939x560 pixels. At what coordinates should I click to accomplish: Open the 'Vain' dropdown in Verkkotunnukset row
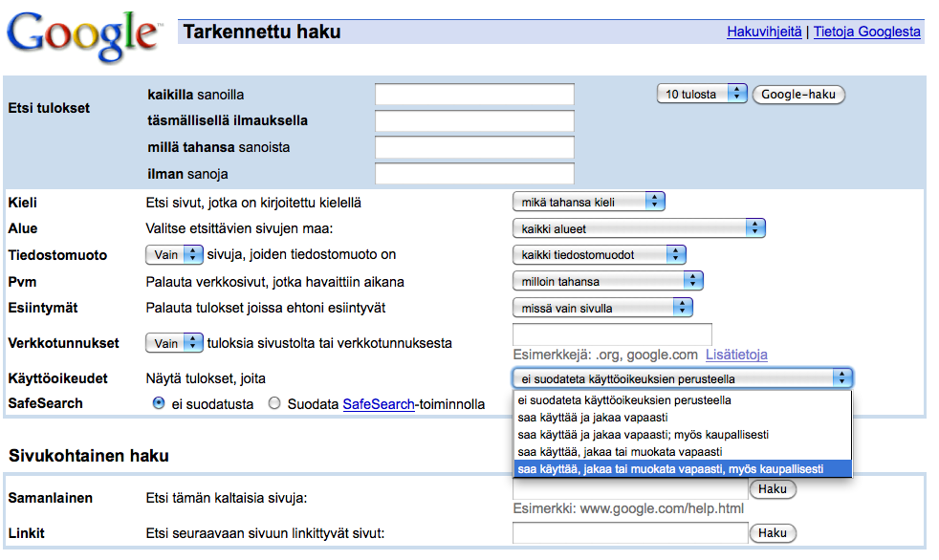click(x=174, y=343)
